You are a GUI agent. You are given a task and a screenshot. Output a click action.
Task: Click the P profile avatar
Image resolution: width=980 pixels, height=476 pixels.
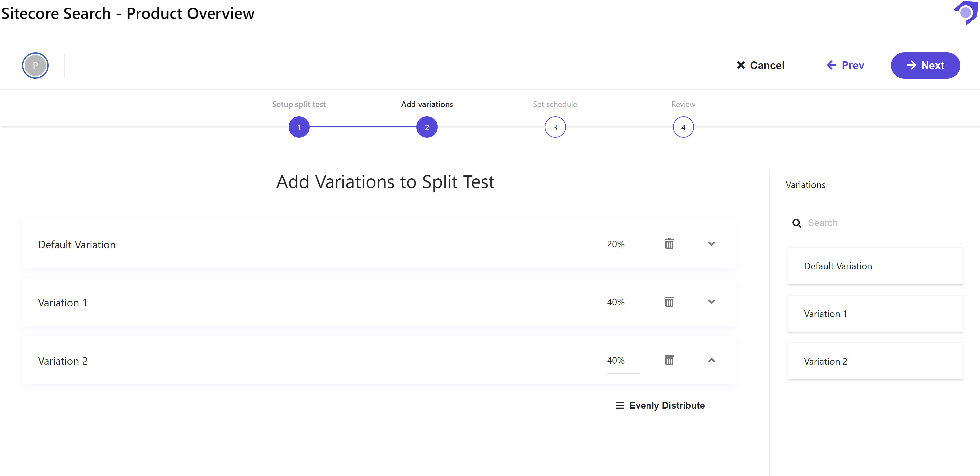(x=35, y=65)
